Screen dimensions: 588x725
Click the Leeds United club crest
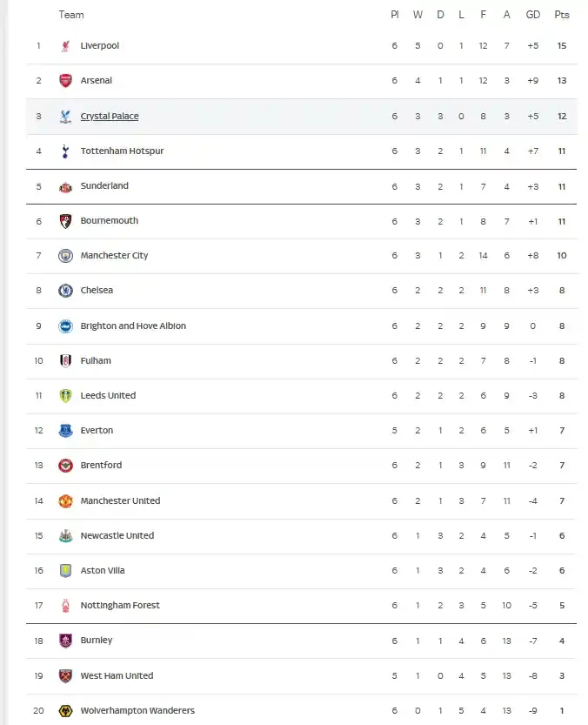pos(65,395)
